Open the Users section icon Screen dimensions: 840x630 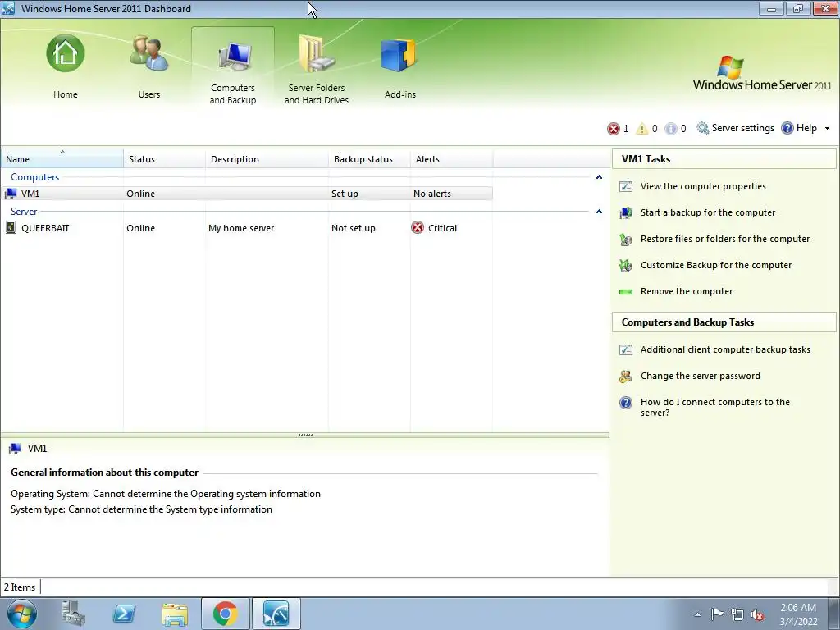tap(149, 53)
